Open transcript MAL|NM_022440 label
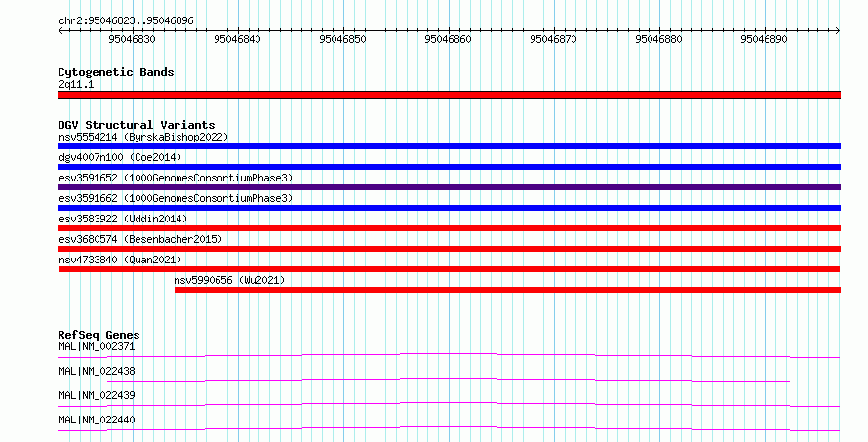 tap(97, 420)
